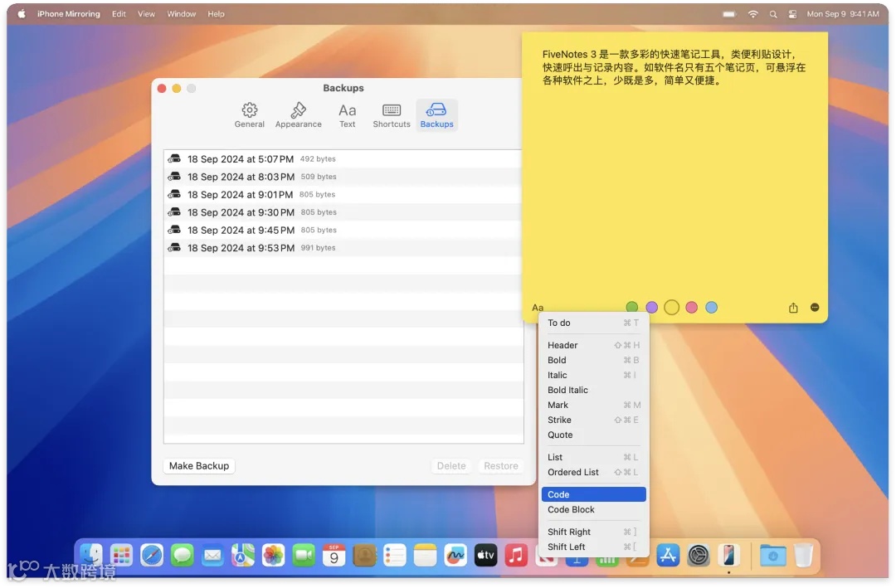The height and width of the screenshot is (588, 896).
Task: Open the Appearance preferences tab
Action: tap(299, 114)
